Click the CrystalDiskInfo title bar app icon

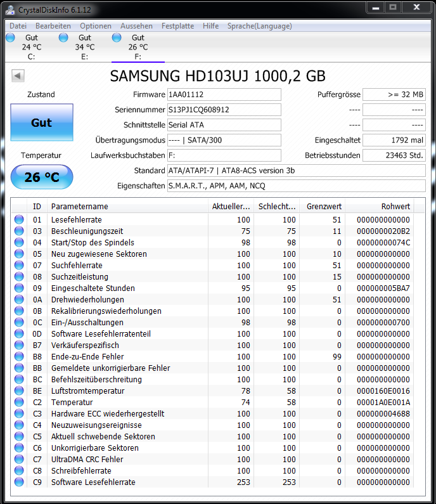tap(10, 10)
